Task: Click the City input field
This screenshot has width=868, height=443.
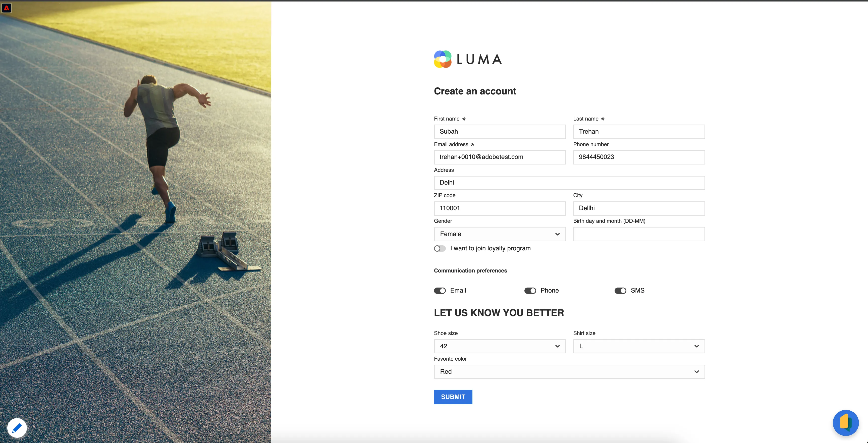Action: coord(639,208)
